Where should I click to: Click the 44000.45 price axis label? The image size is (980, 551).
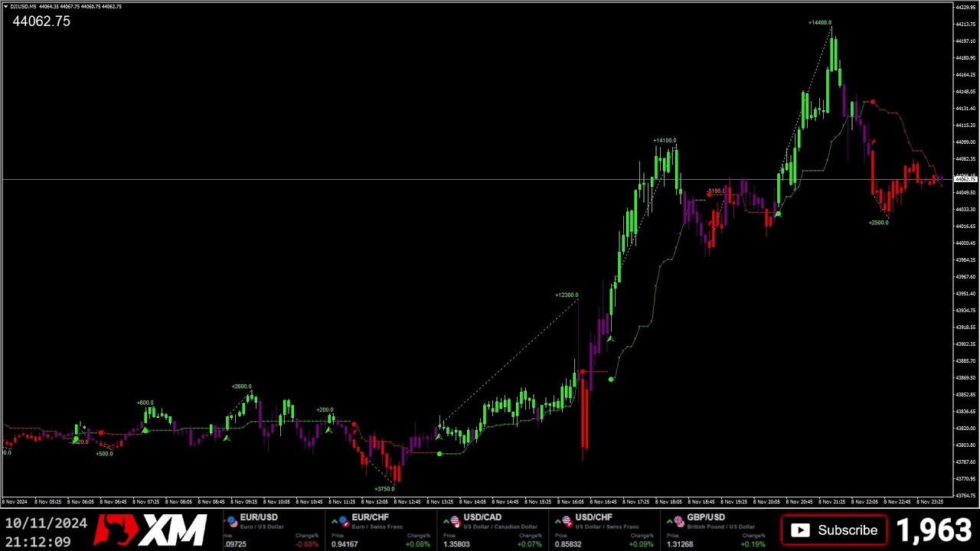(965, 243)
